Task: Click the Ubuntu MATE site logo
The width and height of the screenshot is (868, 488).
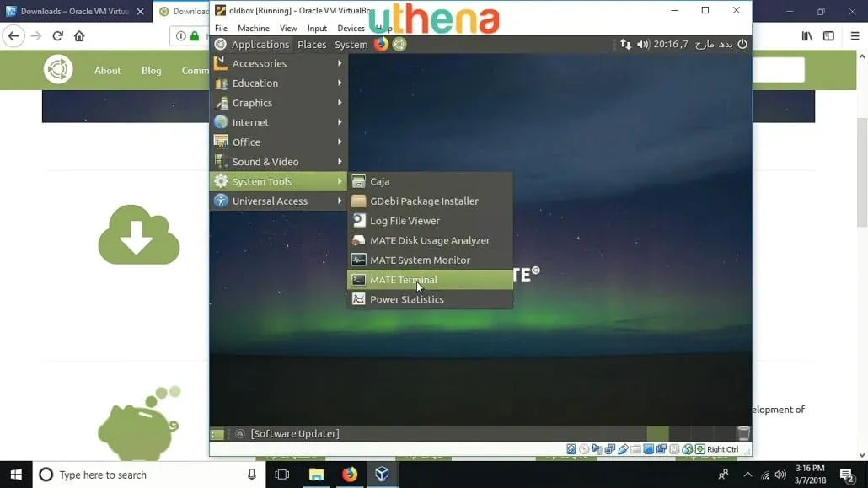Action: (58, 69)
